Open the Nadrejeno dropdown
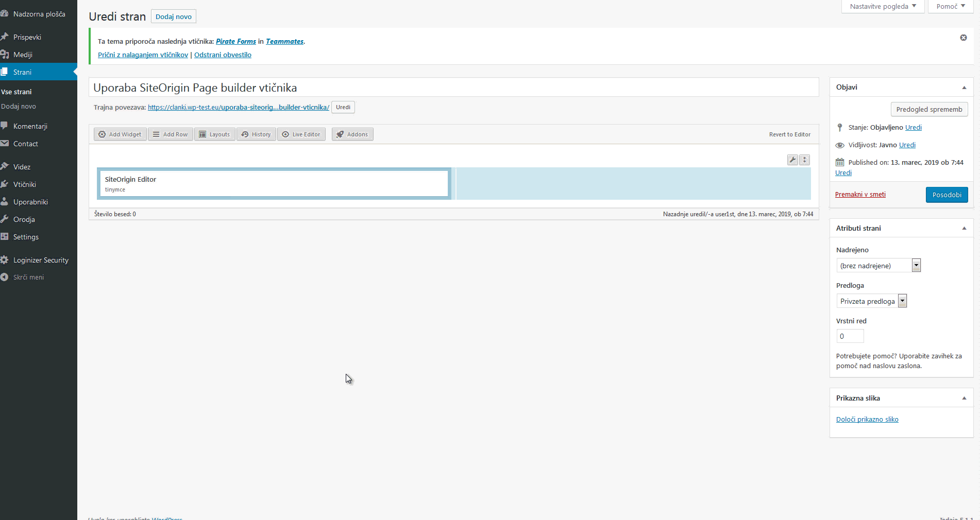Viewport: 980px width, 520px height. 878,266
